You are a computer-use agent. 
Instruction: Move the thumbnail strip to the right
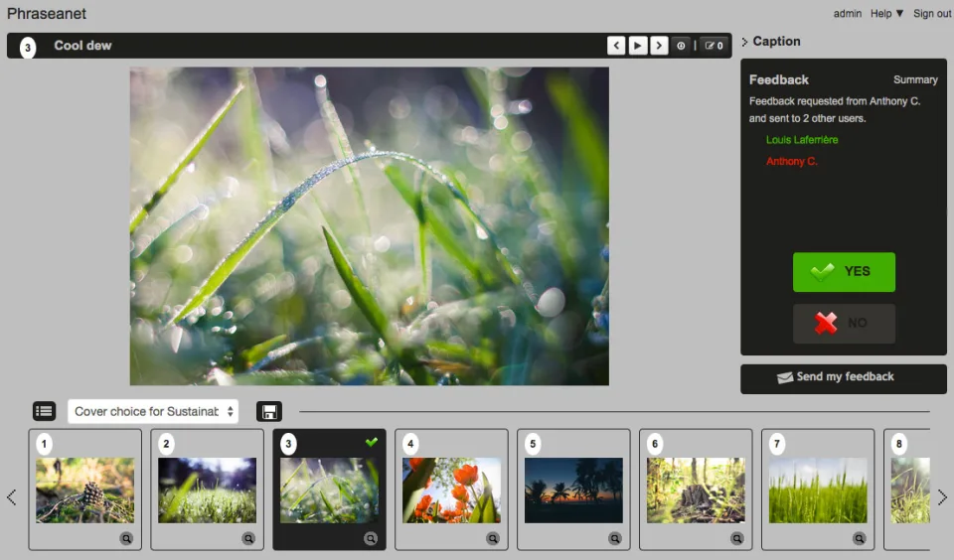point(942,497)
